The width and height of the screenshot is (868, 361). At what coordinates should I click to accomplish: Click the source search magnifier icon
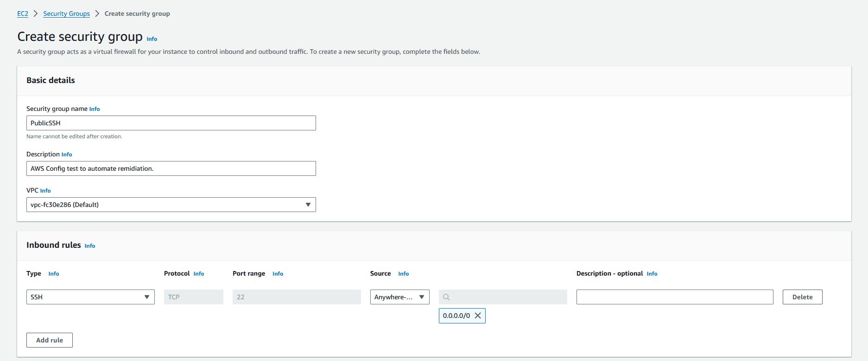point(446,297)
